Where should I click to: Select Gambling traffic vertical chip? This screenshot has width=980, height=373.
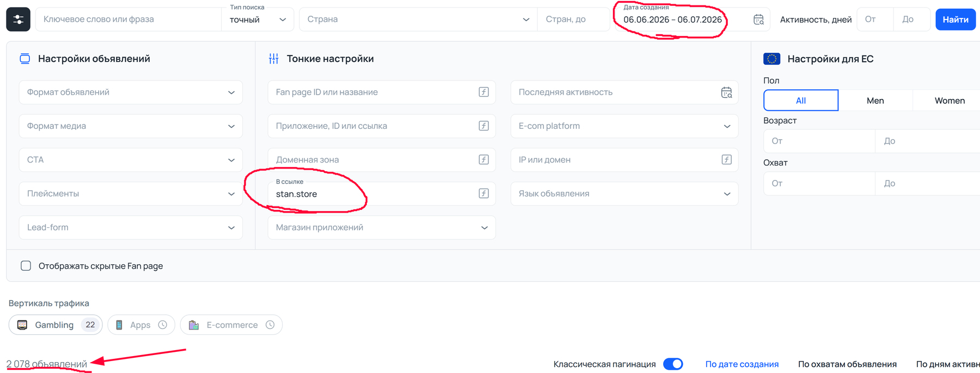point(56,325)
